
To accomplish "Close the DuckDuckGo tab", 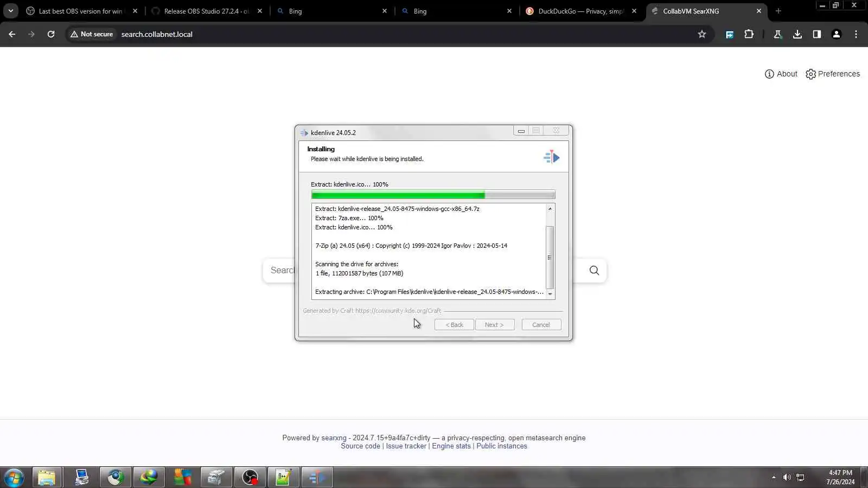I will pos(634,11).
